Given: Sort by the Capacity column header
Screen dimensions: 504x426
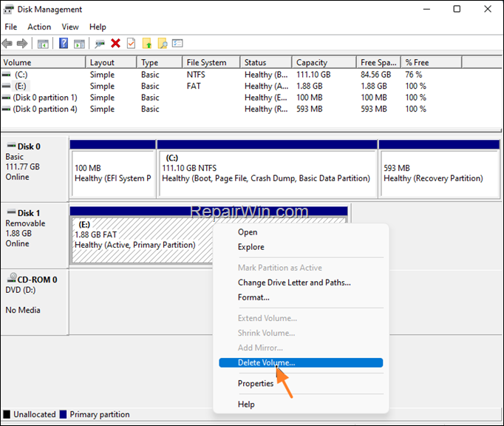Looking at the screenshot, I should point(324,62).
